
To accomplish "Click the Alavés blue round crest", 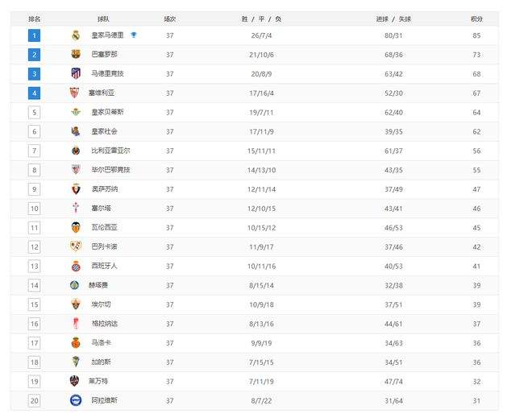I will click(x=76, y=400).
